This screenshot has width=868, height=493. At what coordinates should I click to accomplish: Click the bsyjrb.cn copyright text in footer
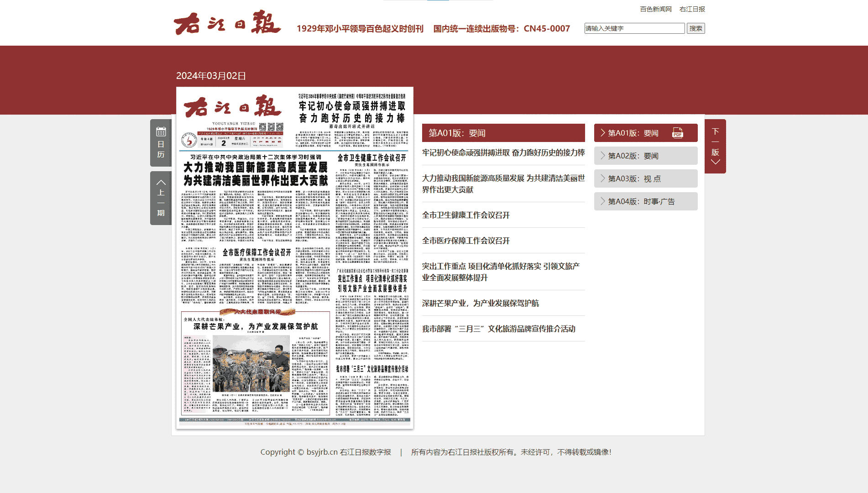coord(326,452)
